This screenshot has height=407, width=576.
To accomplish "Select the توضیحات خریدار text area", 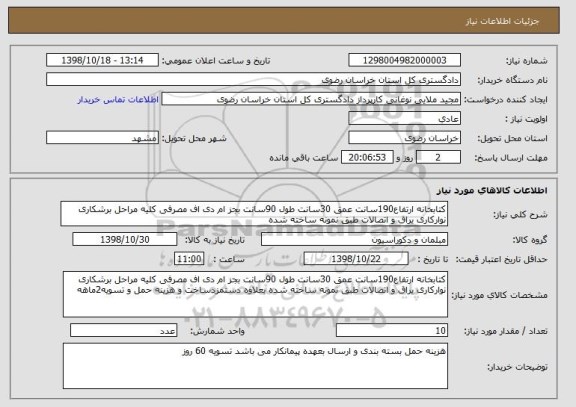I will click(x=255, y=366).
